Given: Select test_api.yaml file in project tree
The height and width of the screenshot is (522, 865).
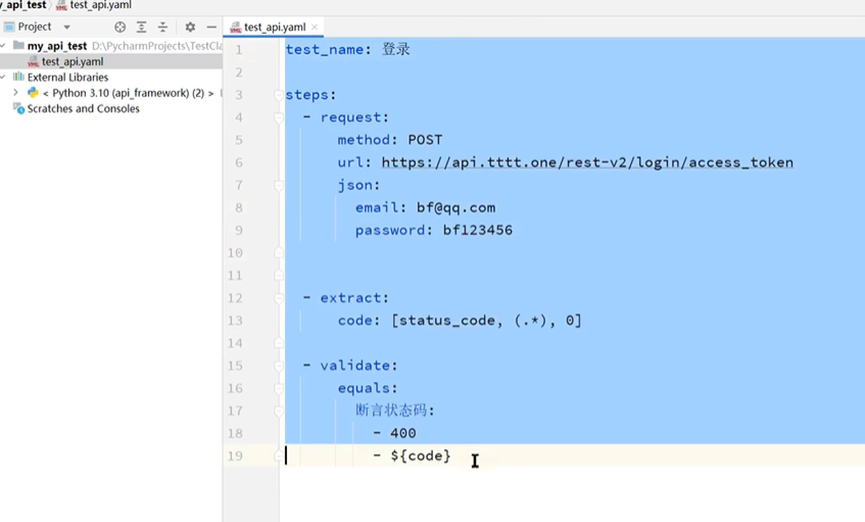Looking at the screenshot, I should (72, 61).
